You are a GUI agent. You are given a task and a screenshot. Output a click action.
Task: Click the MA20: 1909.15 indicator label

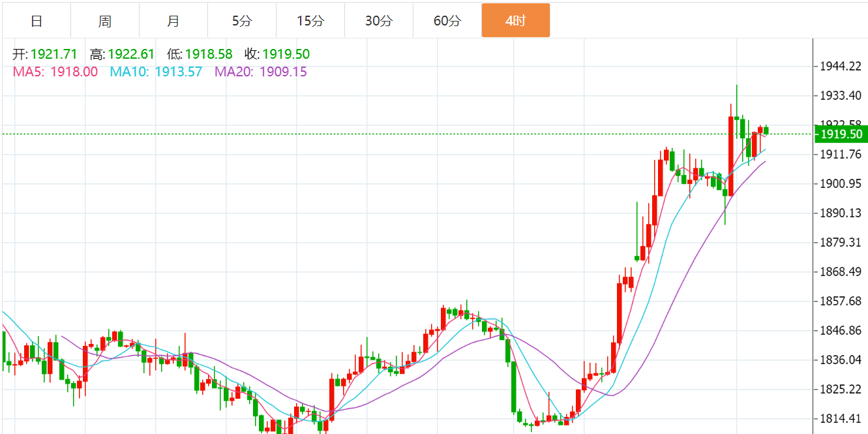261,72
